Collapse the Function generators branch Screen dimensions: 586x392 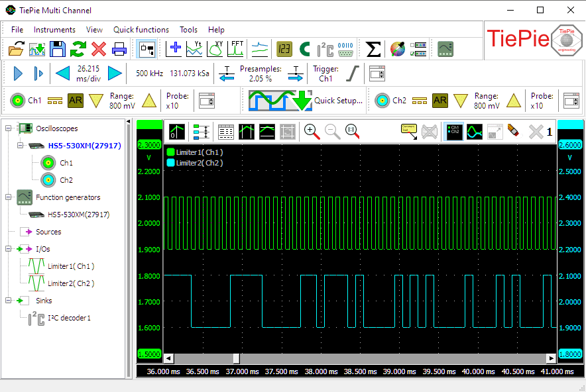(x=7, y=197)
